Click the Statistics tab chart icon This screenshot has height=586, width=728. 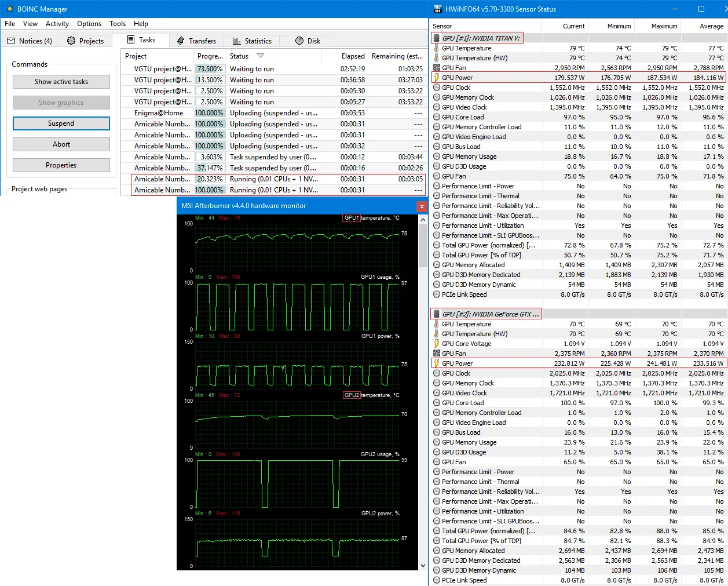coord(236,41)
